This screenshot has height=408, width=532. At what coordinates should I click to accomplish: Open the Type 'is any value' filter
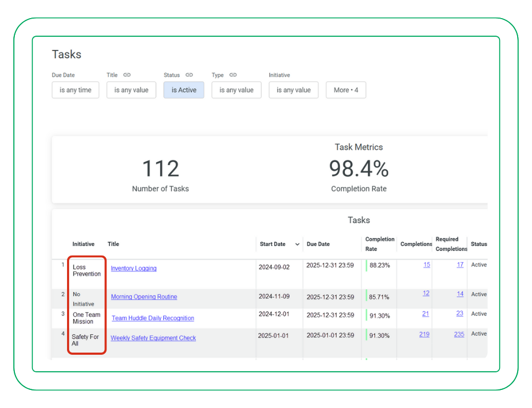[237, 90]
